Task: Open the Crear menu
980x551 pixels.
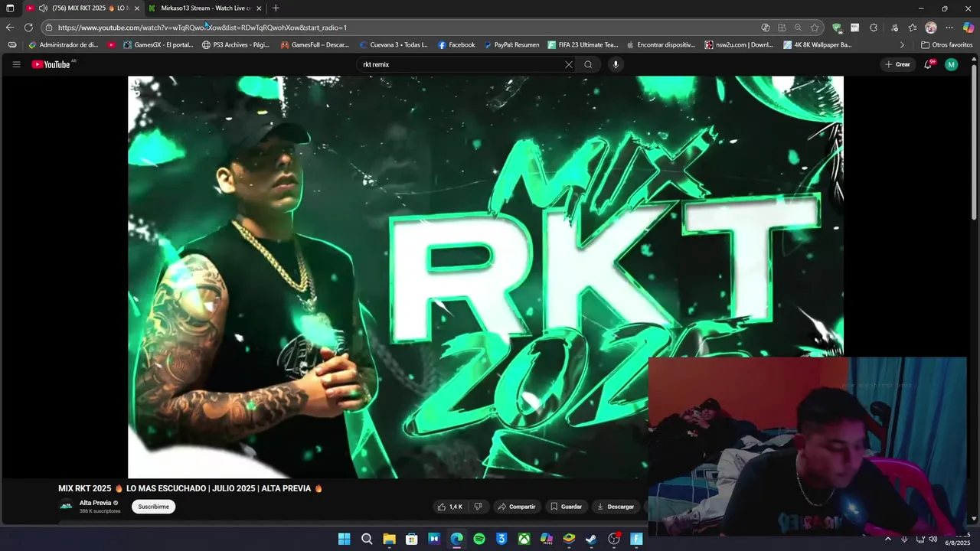Action: [x=897, y=64]
